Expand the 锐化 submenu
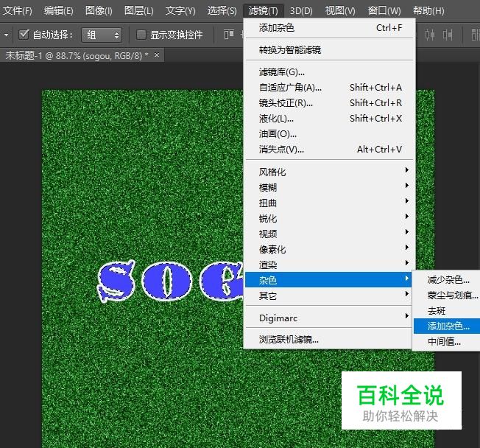Viewport: 480px width, 448px height. pos(329,218)
